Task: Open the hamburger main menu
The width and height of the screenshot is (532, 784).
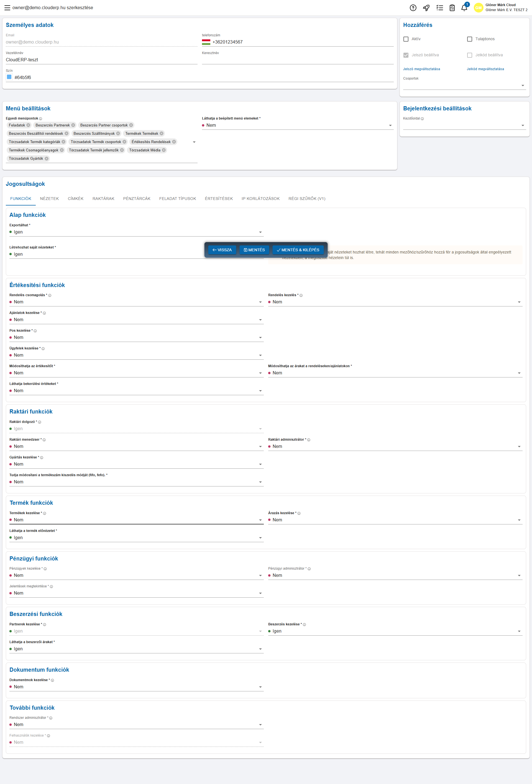Action: (7, 7)
